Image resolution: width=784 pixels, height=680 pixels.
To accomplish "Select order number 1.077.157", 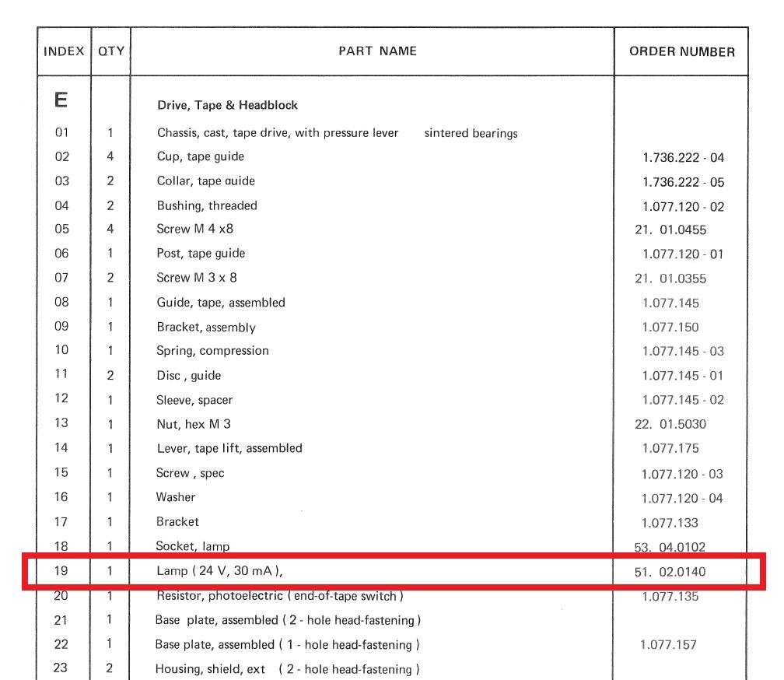I will [668, 645].
